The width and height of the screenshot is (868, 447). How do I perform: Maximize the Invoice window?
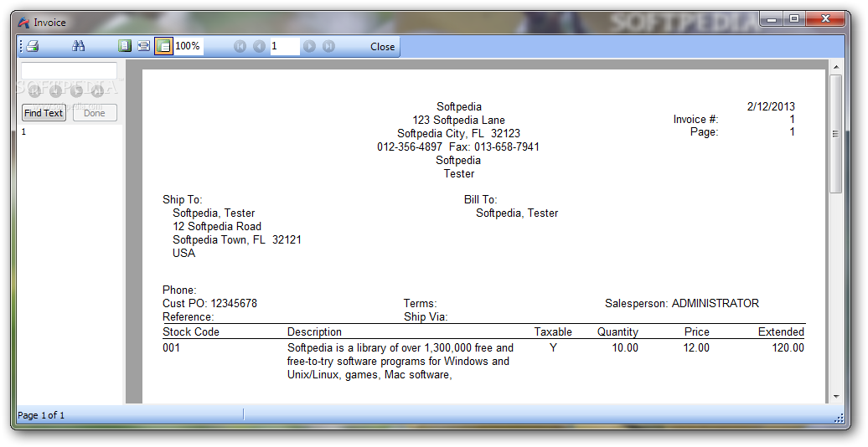(x=794, y=19)
